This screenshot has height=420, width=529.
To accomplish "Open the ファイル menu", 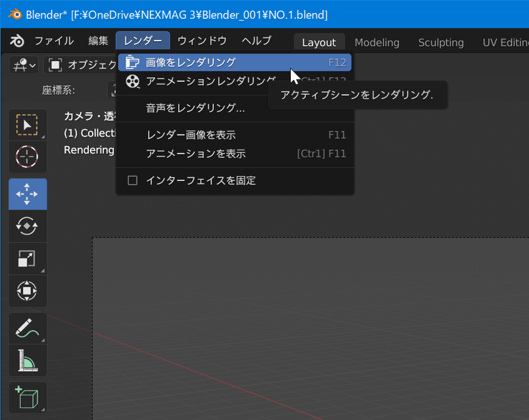I will pyautogui.click(x=54, y=41).
